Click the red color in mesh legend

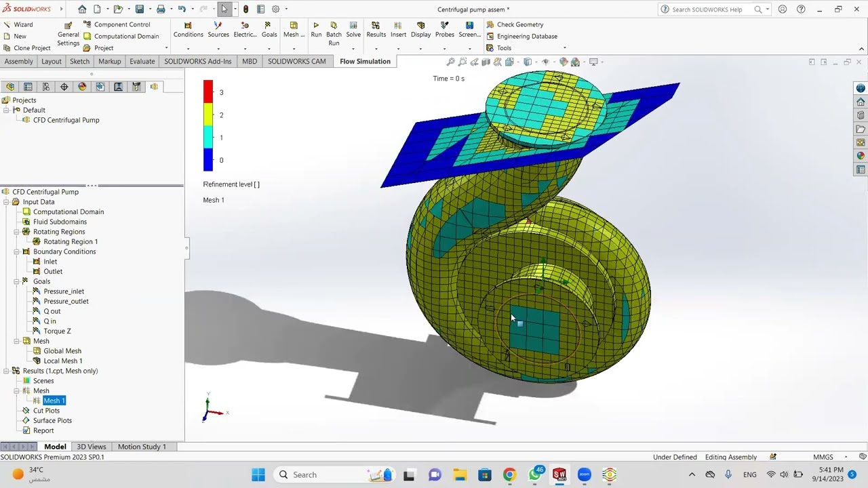pos(208,91)
